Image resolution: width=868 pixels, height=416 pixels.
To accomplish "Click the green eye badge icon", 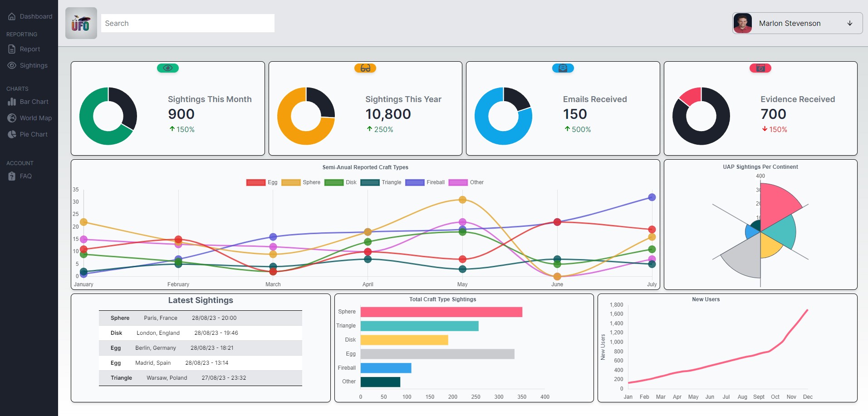I will pos(167,68).
